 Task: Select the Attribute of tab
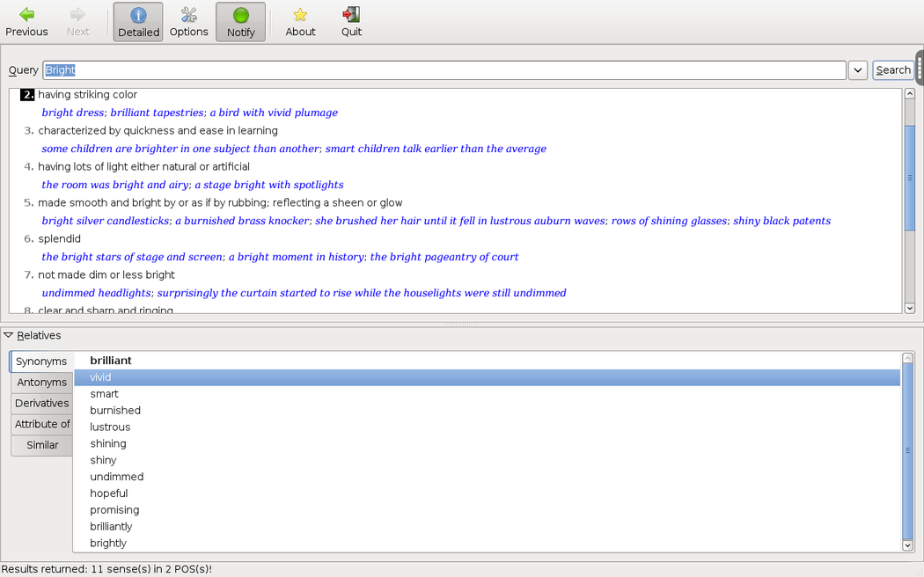(41, 424)
